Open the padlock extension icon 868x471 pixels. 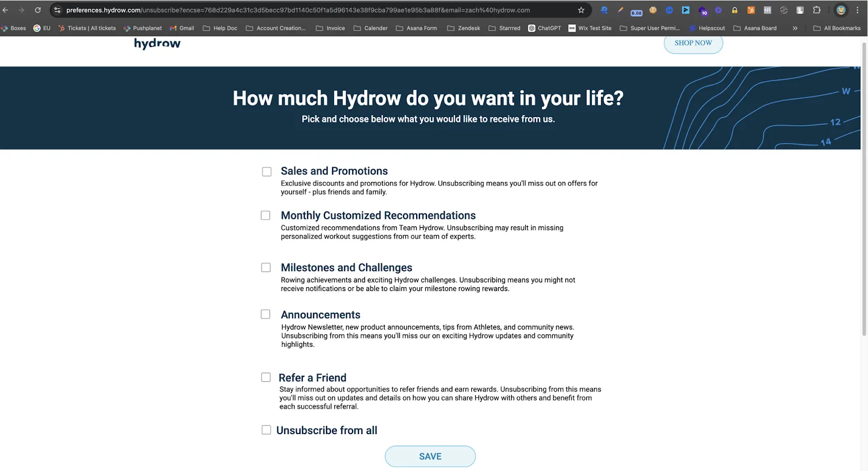click(735, 10)
